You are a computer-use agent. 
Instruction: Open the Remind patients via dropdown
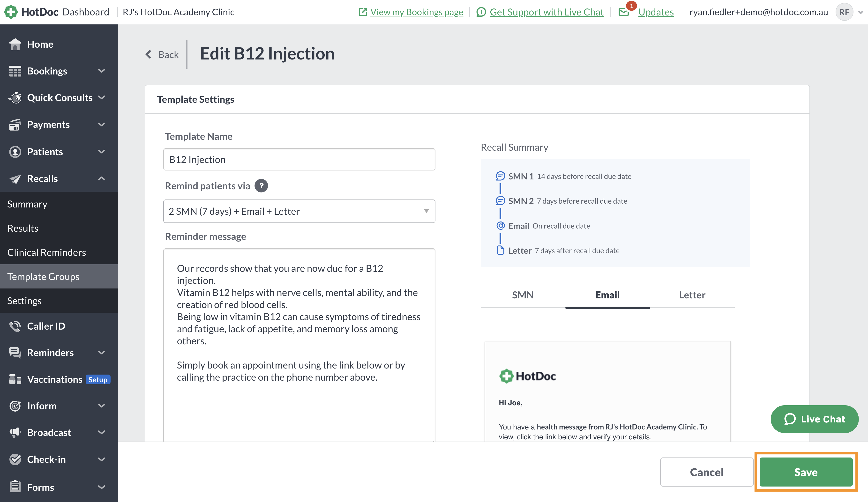click(299, 211)
